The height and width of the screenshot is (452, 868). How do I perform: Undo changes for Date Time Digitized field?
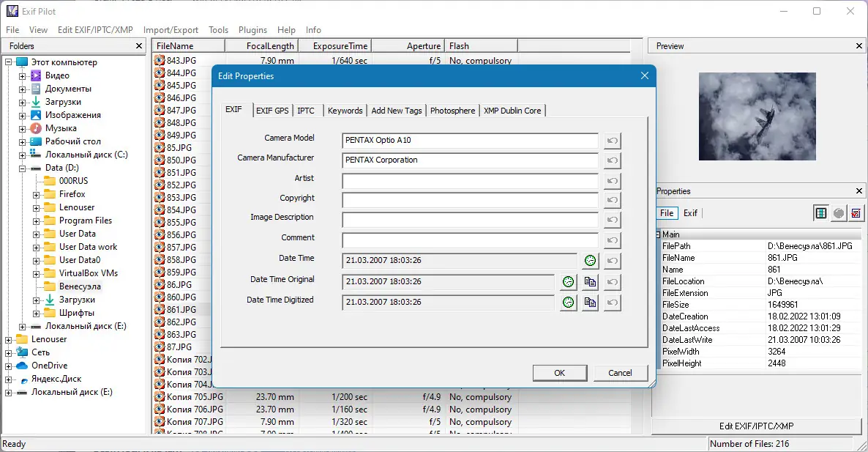click(612, 303)
